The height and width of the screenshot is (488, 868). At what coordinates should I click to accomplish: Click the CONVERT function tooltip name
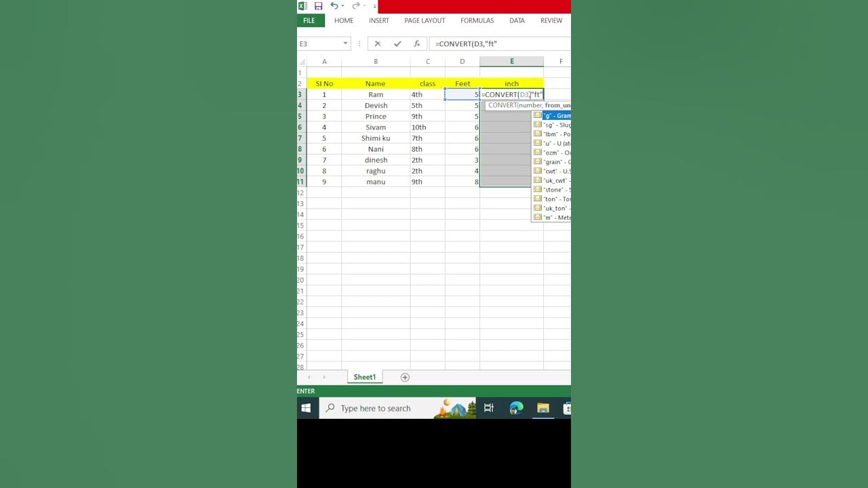click(502, 105)
